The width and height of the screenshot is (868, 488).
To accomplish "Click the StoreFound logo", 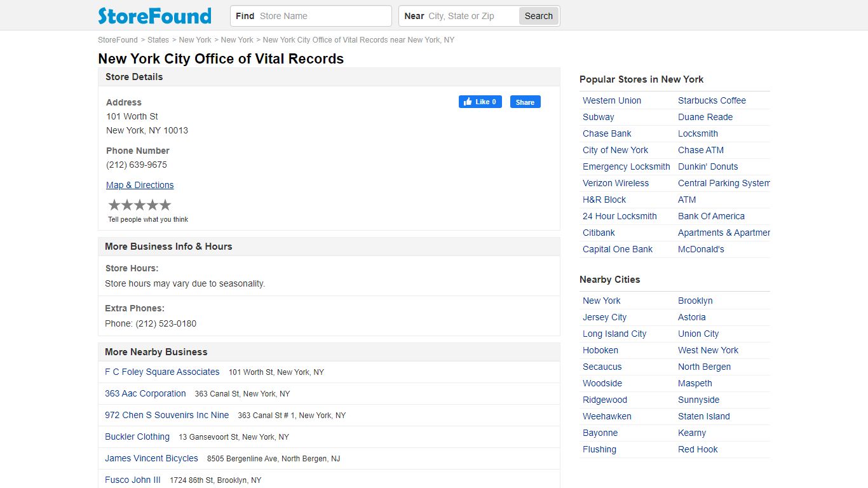I will tap(154, 16).
